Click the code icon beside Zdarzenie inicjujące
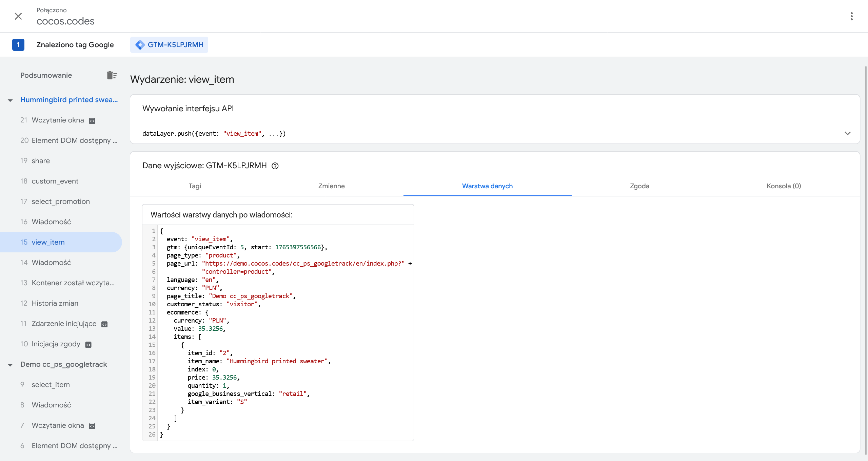 104,324
